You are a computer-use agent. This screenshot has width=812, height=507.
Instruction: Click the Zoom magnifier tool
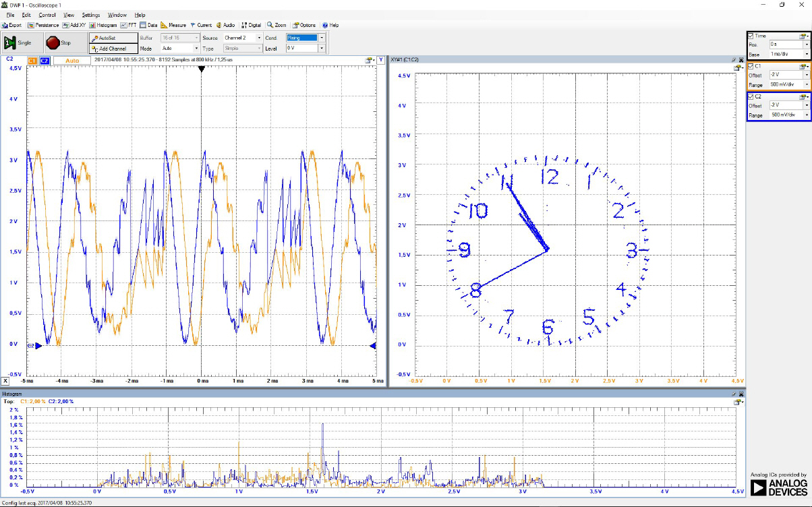coord(277,25)
